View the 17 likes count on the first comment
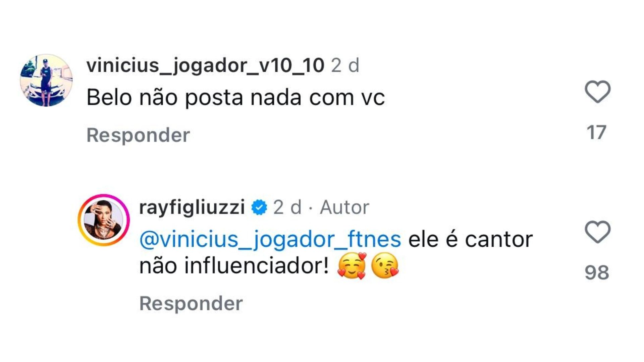The height and width of the screenshot is (362, 644). tap(596, 133)
